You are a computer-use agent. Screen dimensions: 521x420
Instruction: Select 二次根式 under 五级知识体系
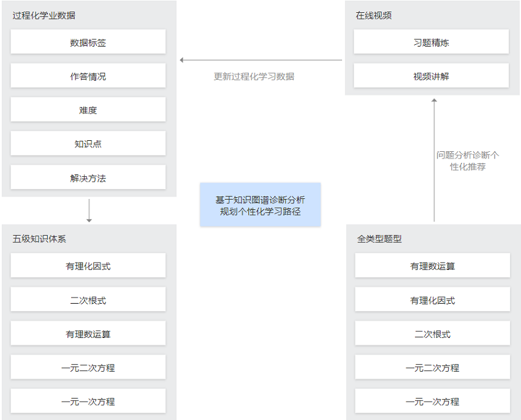(88, 299)
